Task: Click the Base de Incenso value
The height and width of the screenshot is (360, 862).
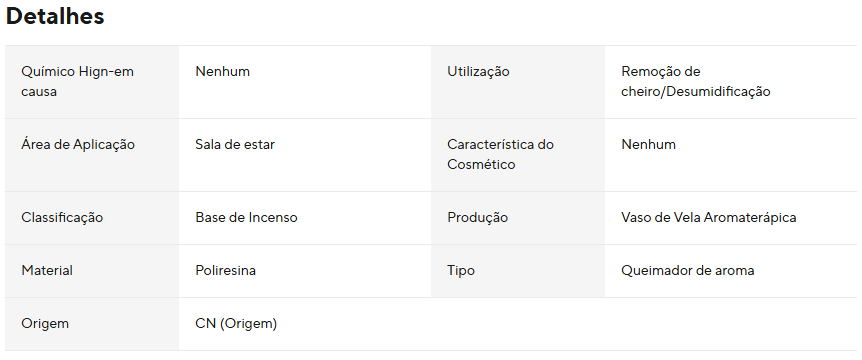Action: click(x=246, y=218)
